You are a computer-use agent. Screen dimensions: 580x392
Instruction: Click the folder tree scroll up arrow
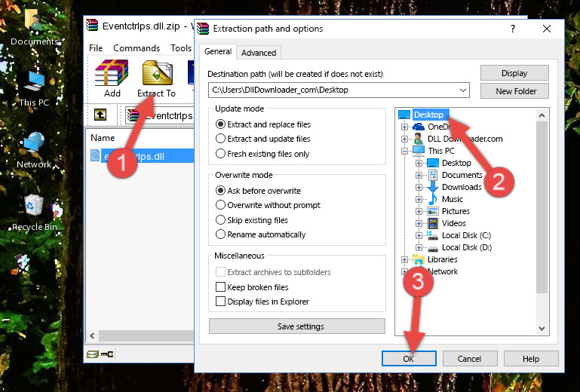coord(542,115)
